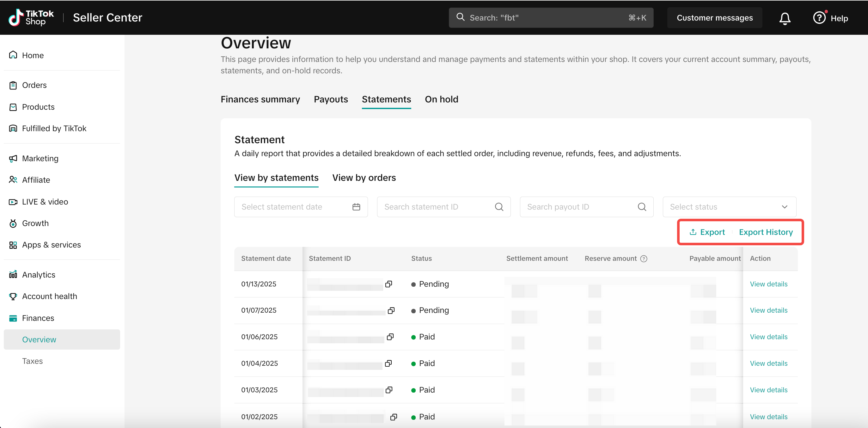Open Export History link
This screenshot has width=868, height=428.
tap(766, 232)
